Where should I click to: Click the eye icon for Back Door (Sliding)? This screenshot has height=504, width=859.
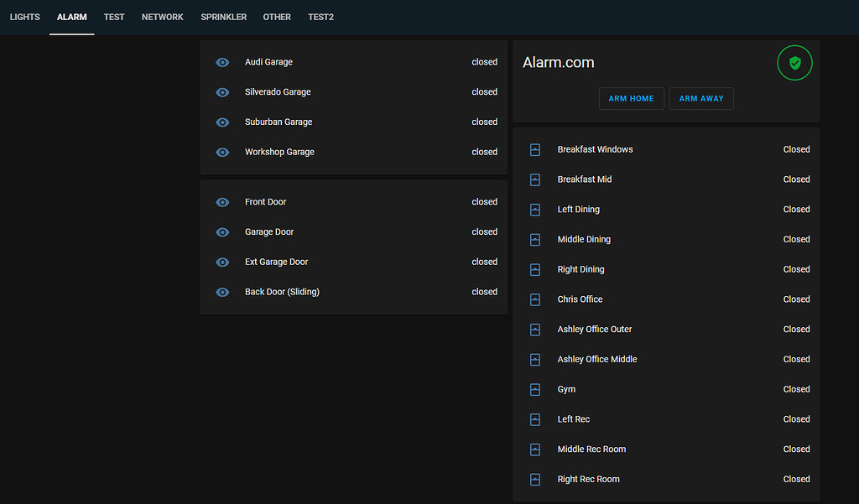click(222, 292)
